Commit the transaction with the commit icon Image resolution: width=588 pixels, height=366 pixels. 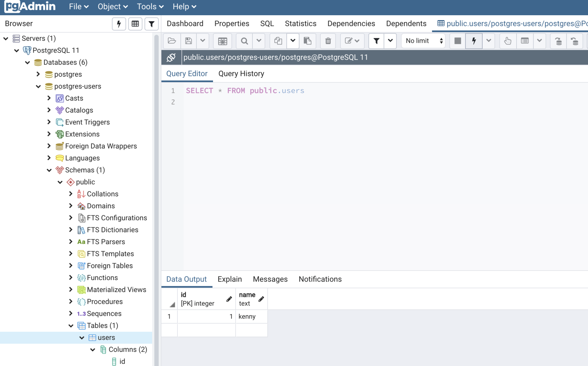(x=558, y=41)
